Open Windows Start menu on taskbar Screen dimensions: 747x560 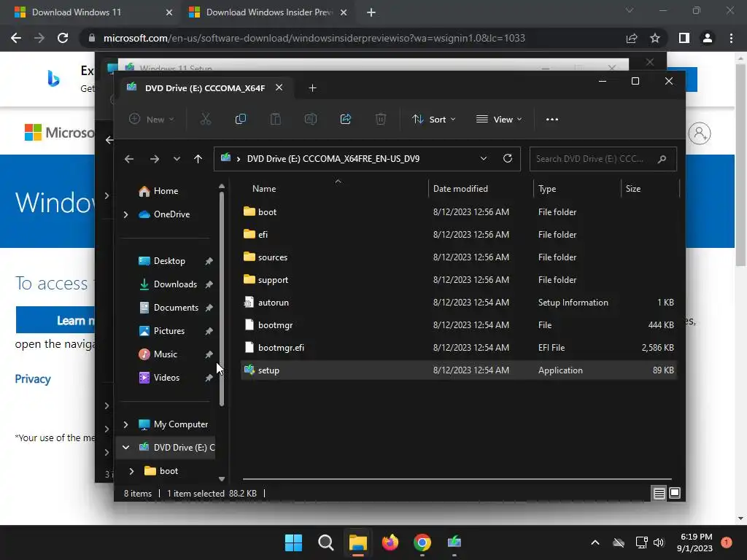coord(293,542)
